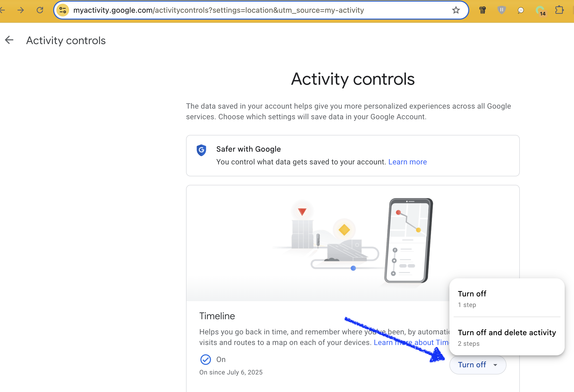Open the extension with 14 badge

[x=541, y=11]
